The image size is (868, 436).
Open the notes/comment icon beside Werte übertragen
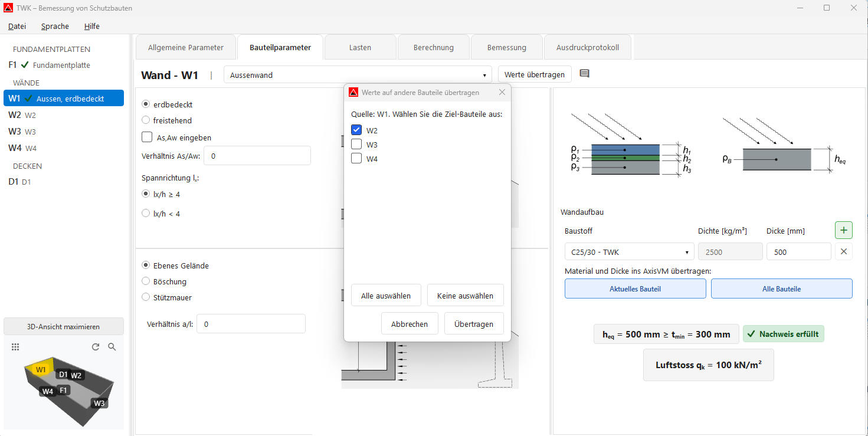click(x=585, y=74)
